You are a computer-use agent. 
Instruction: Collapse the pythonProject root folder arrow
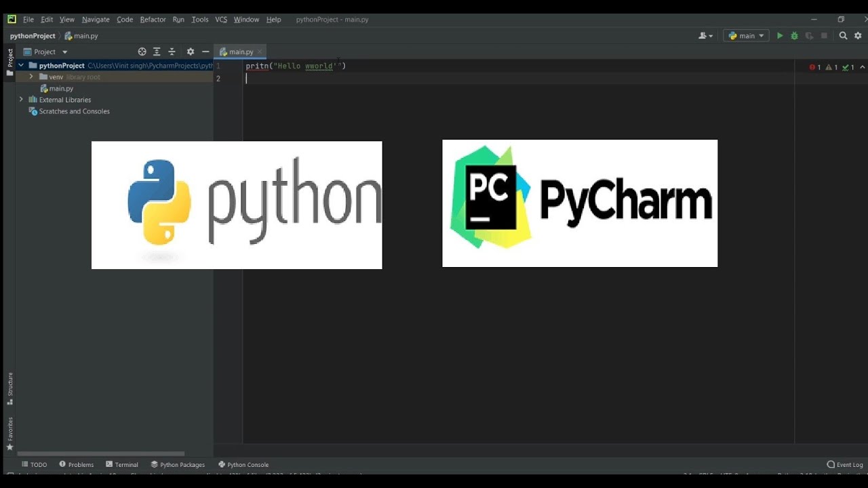click(x=21, y=66)
